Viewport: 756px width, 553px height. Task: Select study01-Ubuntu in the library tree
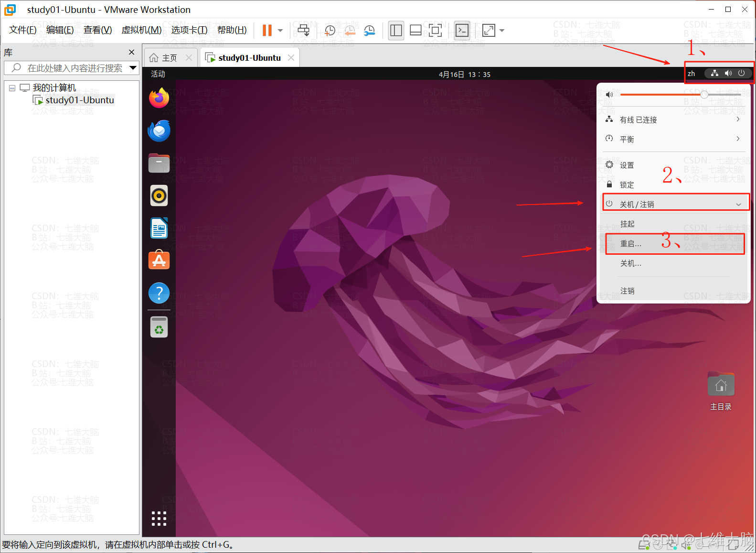[x=80, y=100]
